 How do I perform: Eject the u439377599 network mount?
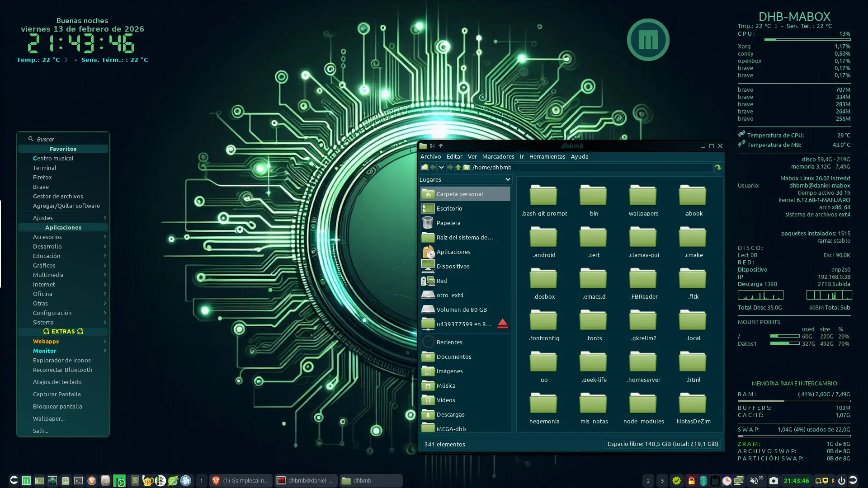502,324
